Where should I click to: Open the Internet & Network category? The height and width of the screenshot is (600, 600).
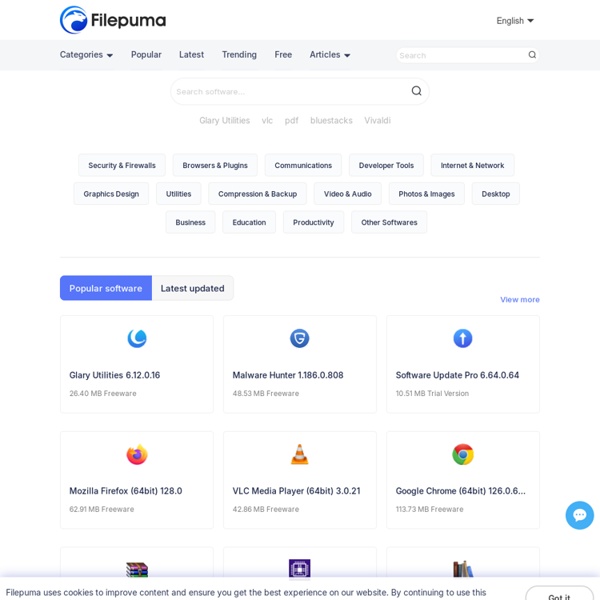[x=472, y=165]
